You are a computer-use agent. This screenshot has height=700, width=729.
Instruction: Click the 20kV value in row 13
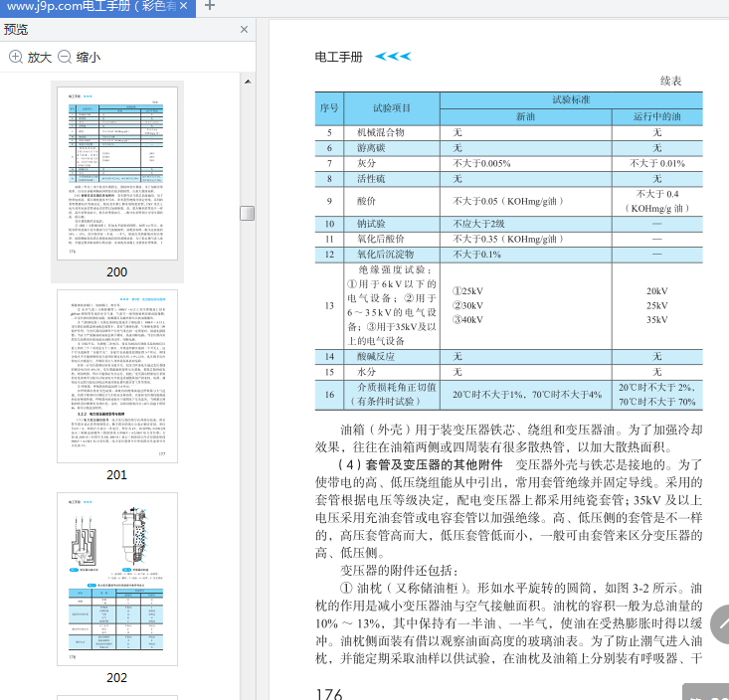point(657,291)
